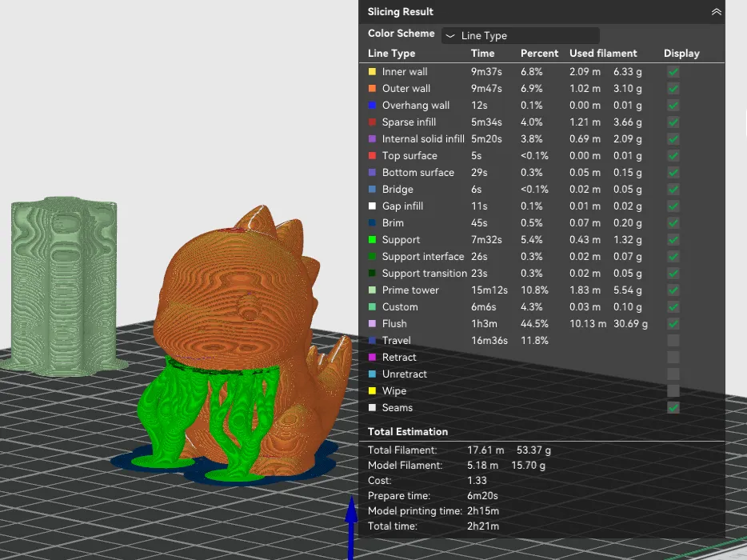This screenshot has width=747, height=560.
Task: Open the Color Scheme Line Type dropdown
Action: point(520,36)
